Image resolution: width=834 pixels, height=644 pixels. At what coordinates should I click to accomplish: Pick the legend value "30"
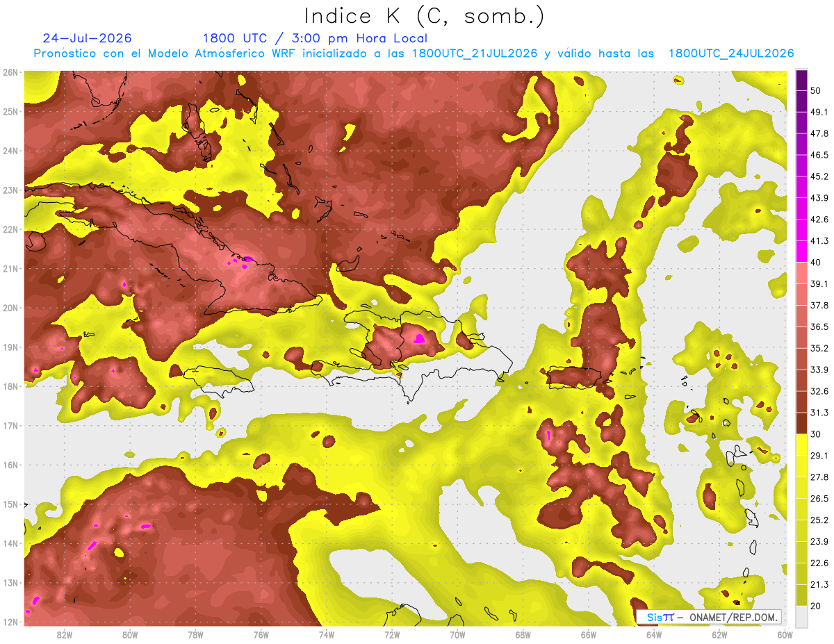[x=815, y=434]
